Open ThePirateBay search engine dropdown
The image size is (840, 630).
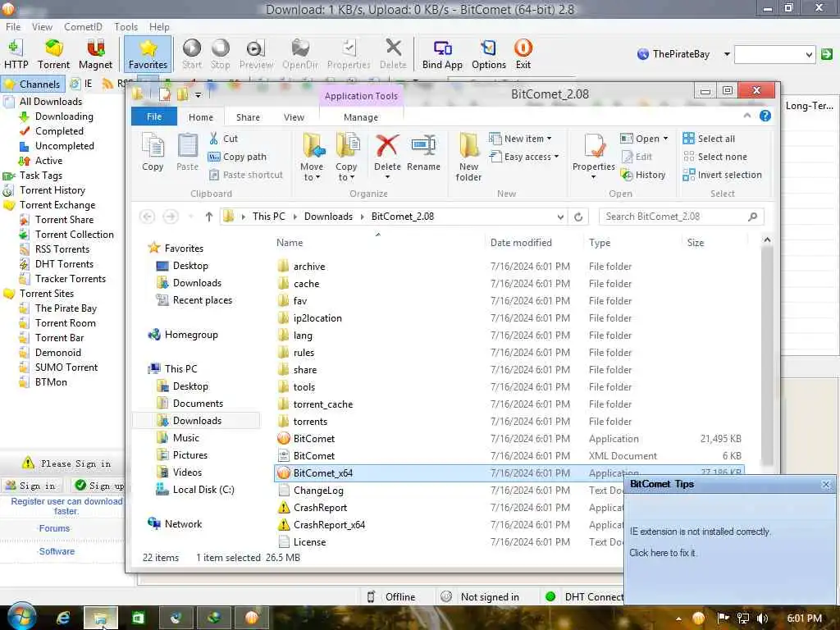tap(727, 53)
